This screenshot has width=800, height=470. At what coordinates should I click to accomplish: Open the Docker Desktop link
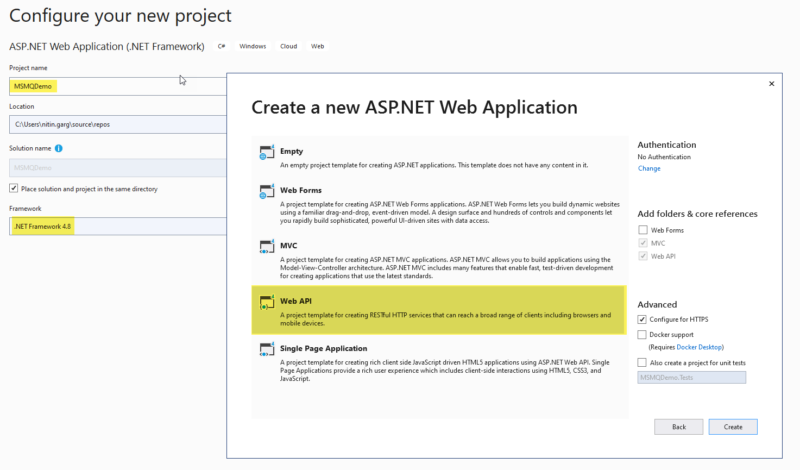[x=700, y=346]
